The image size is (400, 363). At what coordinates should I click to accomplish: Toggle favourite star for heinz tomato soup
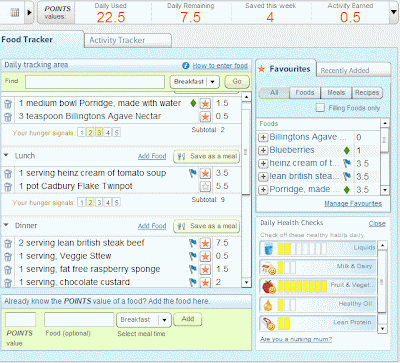[205, 174]
